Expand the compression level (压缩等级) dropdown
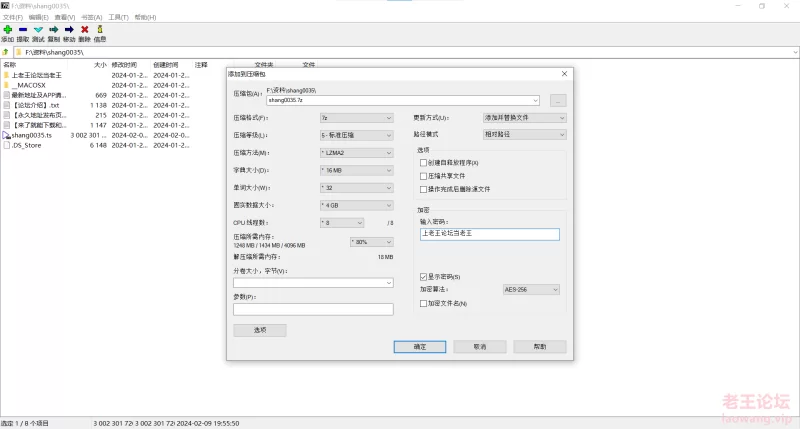800x429 pixels. coord(356,134)
